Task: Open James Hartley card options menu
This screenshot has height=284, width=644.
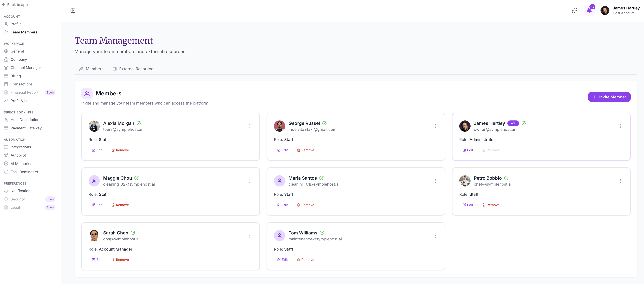Action: (620, 126)
